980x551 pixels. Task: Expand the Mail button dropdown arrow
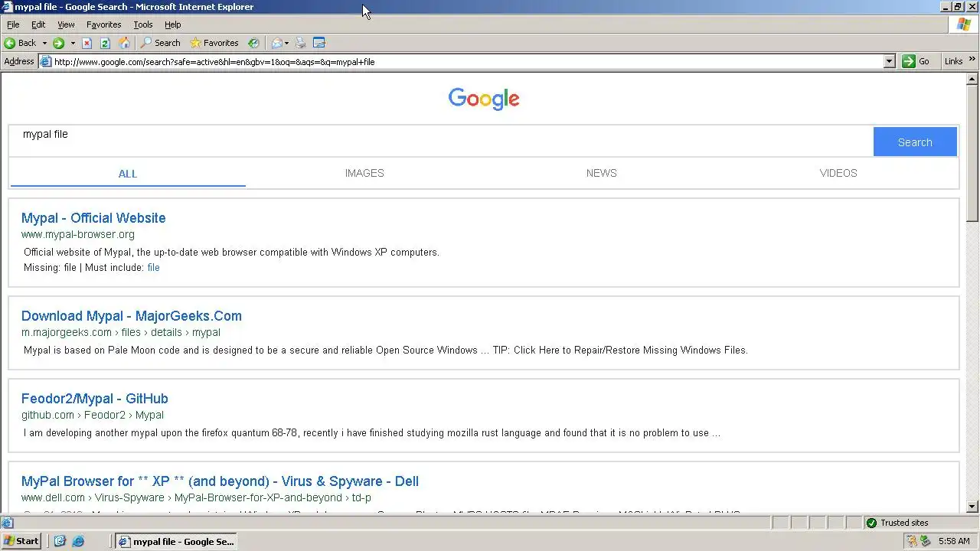(286, 43)
